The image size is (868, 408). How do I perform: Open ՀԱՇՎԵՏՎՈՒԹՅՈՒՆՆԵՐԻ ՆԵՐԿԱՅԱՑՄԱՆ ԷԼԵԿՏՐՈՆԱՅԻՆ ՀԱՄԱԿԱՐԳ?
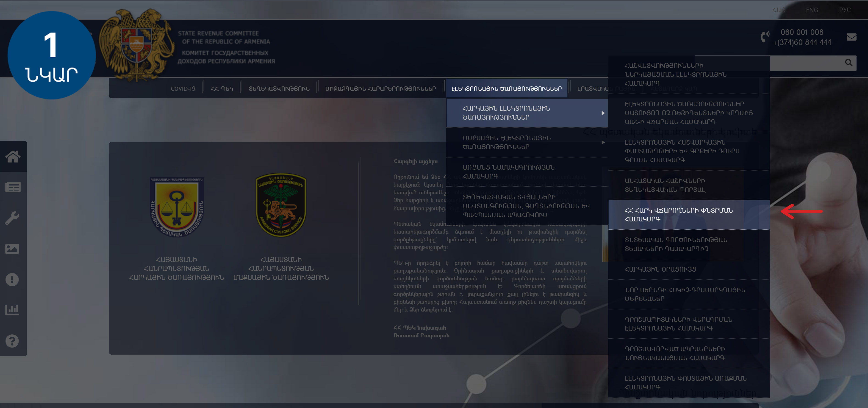pos(689,74)
